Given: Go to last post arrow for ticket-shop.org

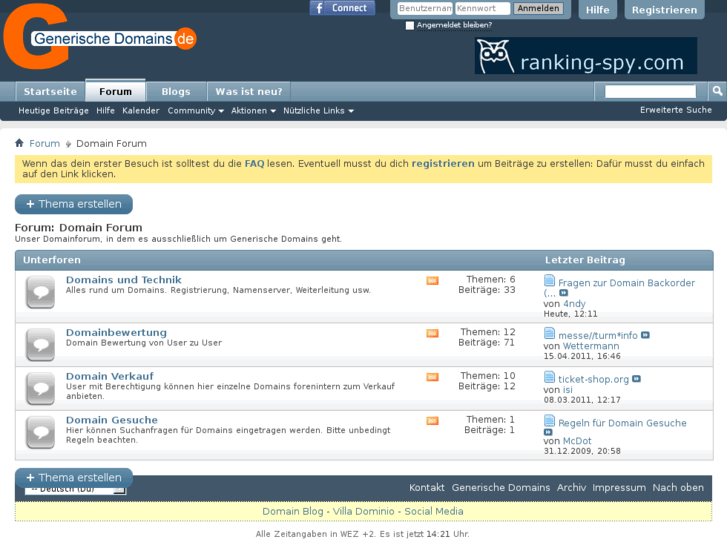Looking at the screenshot, I should (x=637, y=378).
